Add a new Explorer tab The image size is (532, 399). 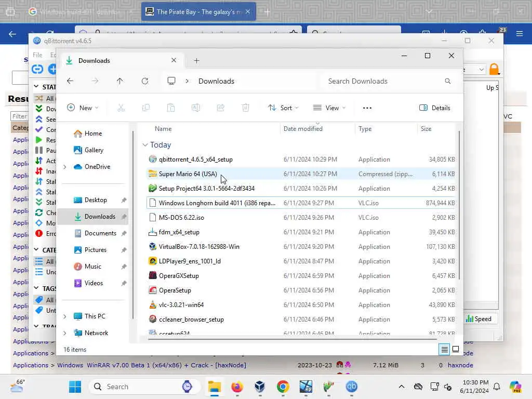196,61
